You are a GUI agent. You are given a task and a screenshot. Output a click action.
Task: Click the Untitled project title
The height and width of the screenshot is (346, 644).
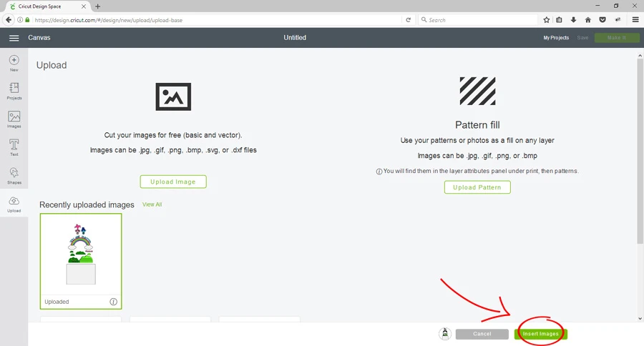(295, 38)
